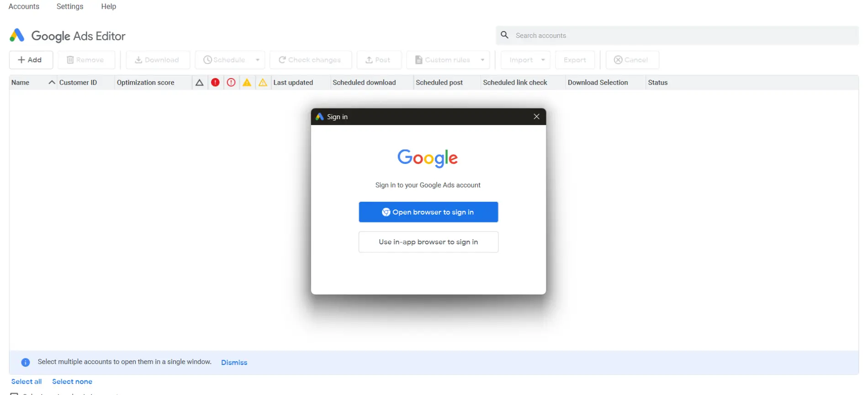Click the Google Ads icon in Sign in title bar
Image resolution: width=868 pixels, height=395 pixels.
pos(320,117)
